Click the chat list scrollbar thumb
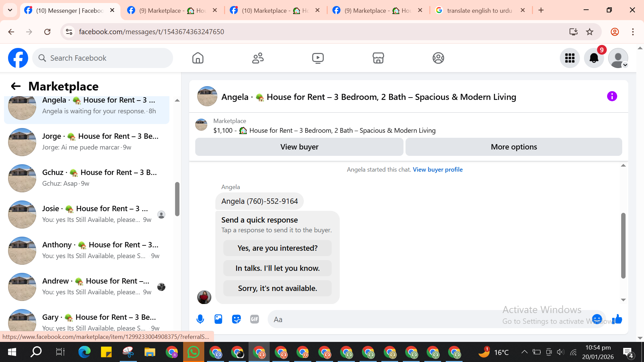Image resolution: width=644 pixels, height=362 pixels. tap(177, 199)
